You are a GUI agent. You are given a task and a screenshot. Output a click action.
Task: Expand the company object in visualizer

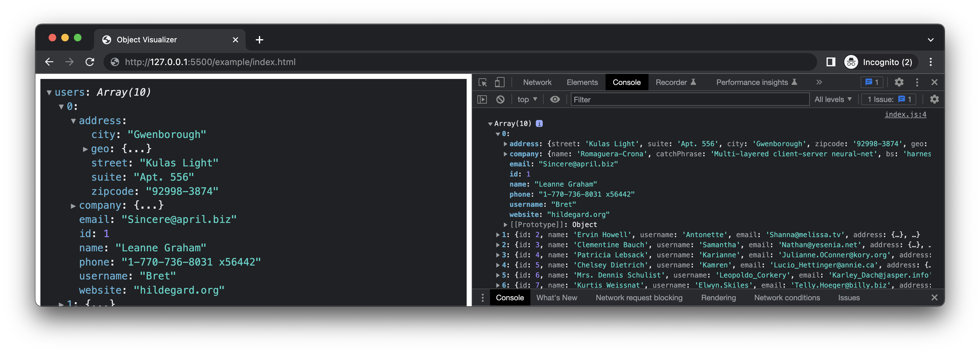[x=74, y=206]
